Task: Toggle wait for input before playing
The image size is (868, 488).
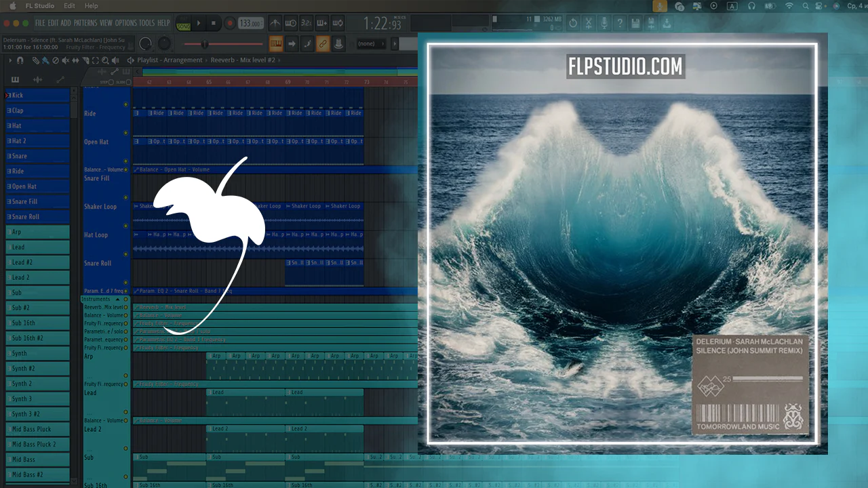Action: click(291, 23)
